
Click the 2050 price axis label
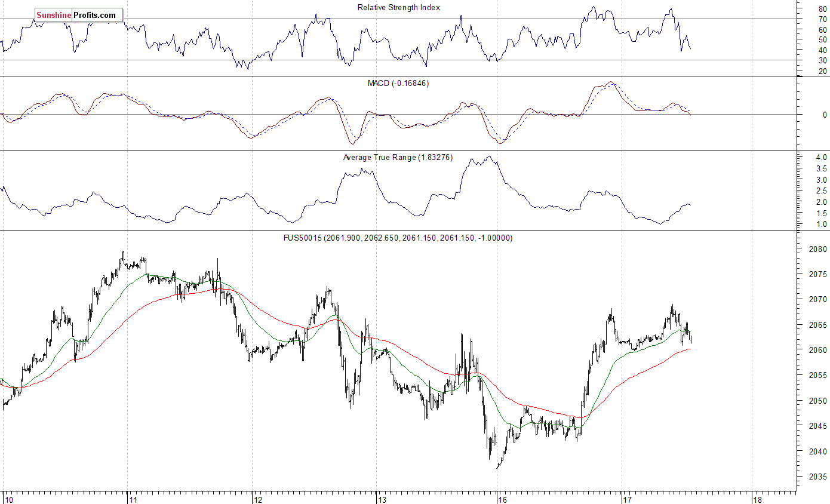coord(818,401)
